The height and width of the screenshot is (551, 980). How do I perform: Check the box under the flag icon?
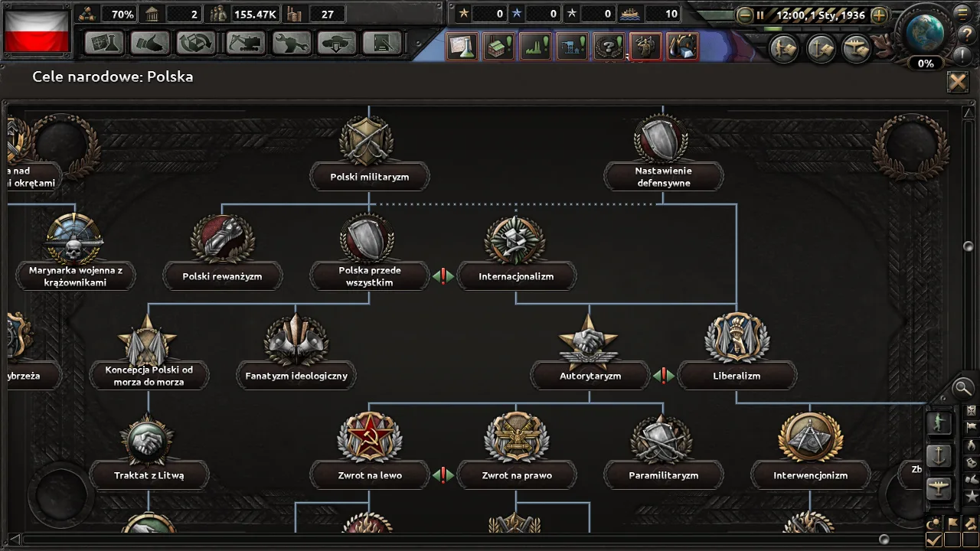pos(952,540)
